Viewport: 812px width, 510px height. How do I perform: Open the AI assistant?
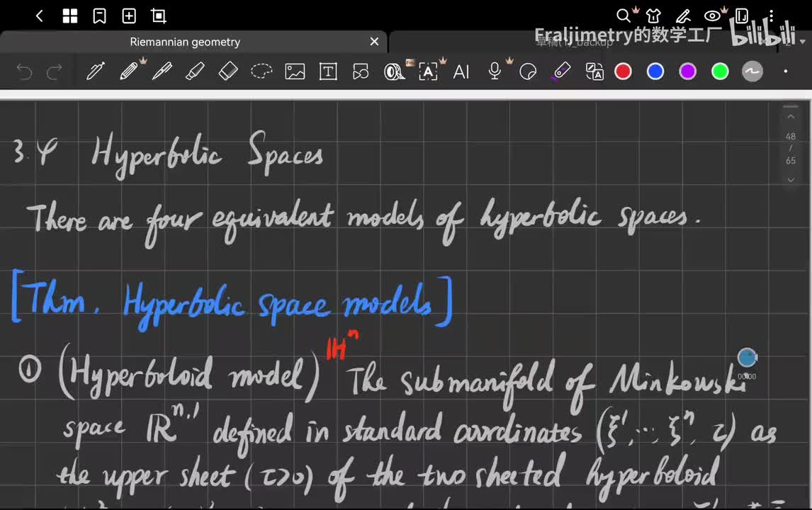pyautogui.click(x=461, y=72)
